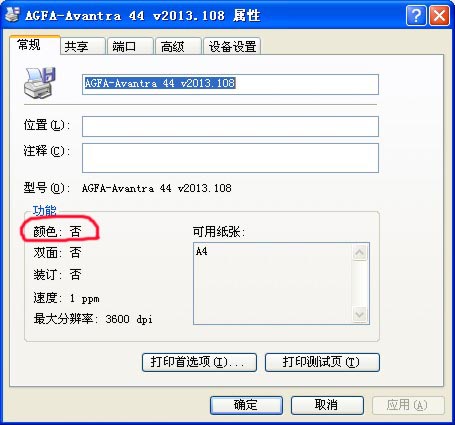455x425 pixels.
Task: Select A4 in the available paper list
Action: point(202,251)
